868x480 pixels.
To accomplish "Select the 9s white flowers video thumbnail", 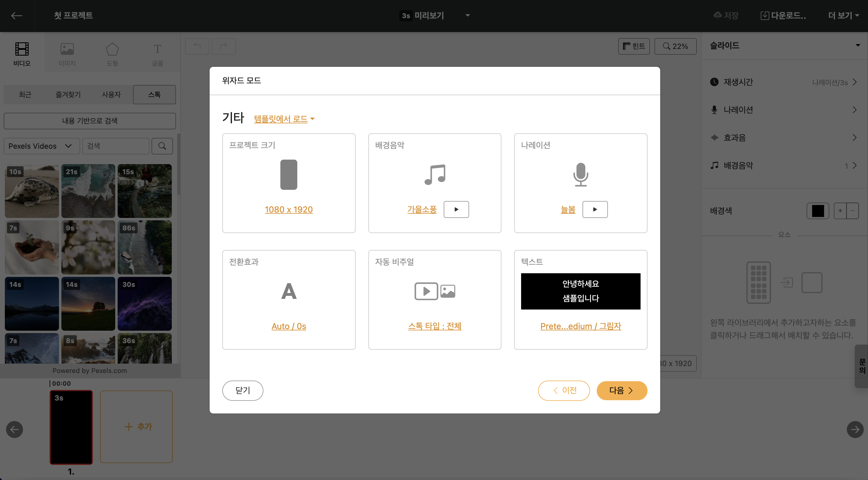I will coord(88,247).
